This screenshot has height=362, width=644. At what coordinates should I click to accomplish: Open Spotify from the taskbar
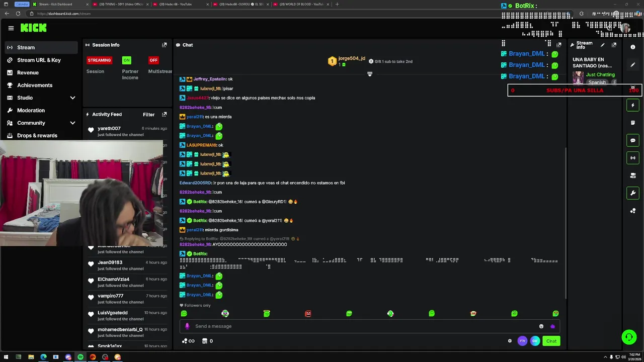[80, 357]
